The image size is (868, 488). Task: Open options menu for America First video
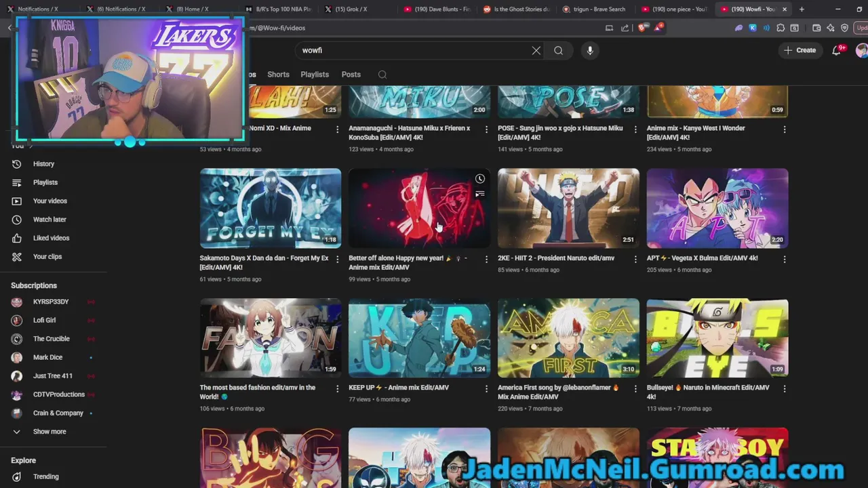tap(635, 388)
